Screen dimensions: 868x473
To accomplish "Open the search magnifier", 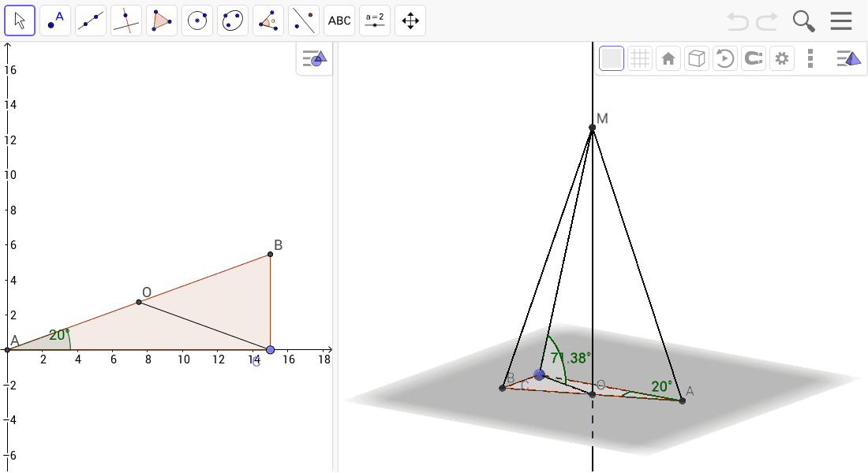I will pos(803,21).
